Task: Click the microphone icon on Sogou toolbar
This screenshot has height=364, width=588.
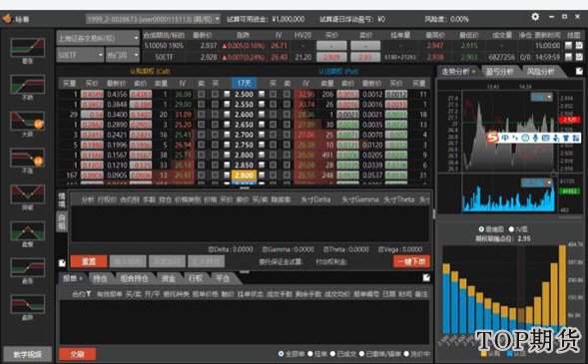Action: coord(535,138)
